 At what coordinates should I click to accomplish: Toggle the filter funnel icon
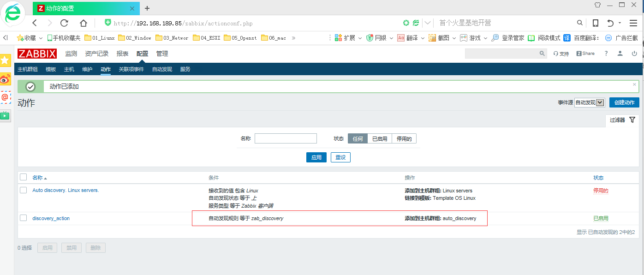632,120
